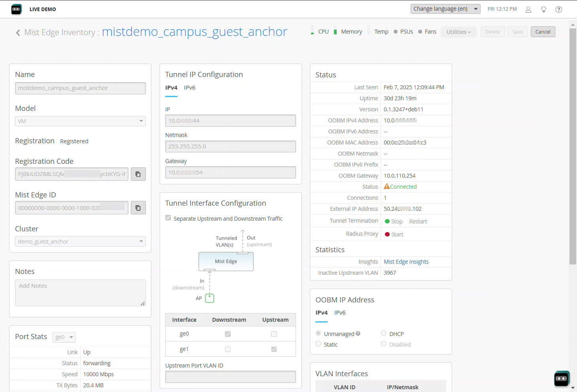Click the Tunnel IP Netmask field
Viewport: 577px width, 392px height.
point(230,146)
